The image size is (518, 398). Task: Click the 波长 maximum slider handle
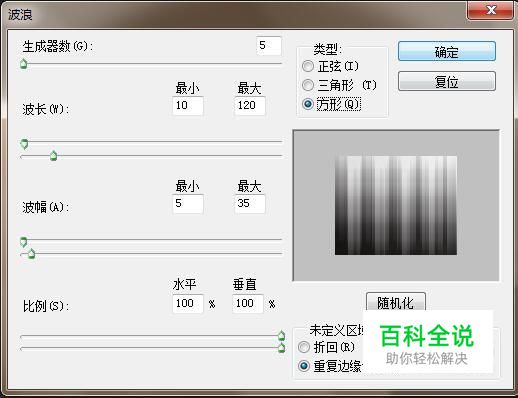click(53, 155)
